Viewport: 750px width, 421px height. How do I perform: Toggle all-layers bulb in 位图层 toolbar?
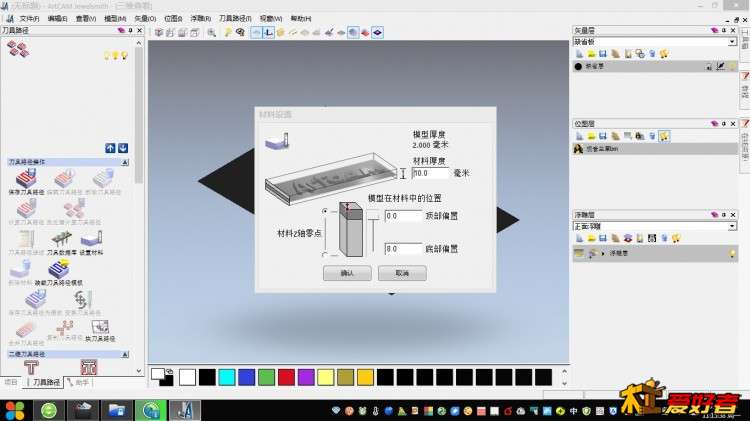pyautogui.click(x=664, y=136)
